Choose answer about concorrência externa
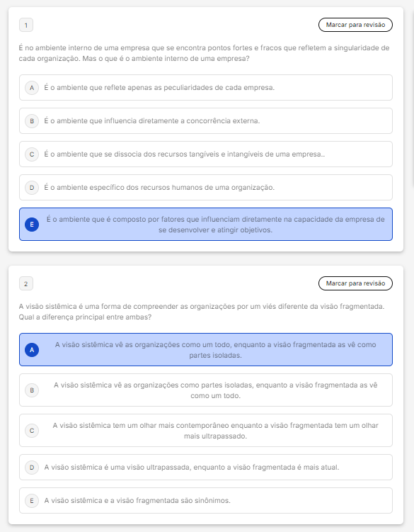414x532 pixels. pos(206,121)
